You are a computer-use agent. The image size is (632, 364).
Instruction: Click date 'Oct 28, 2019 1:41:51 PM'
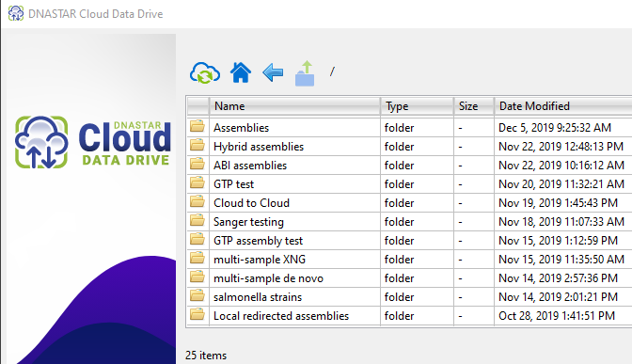pos(557,316)
